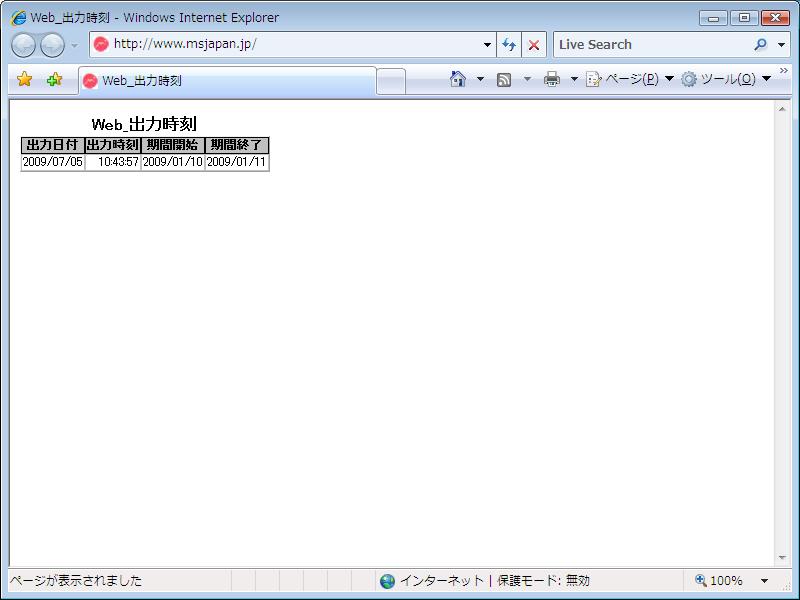The width and height of the screenshot is (800, 600).
Task: Click the scrollbar down arrow
Action: [782, 558]
